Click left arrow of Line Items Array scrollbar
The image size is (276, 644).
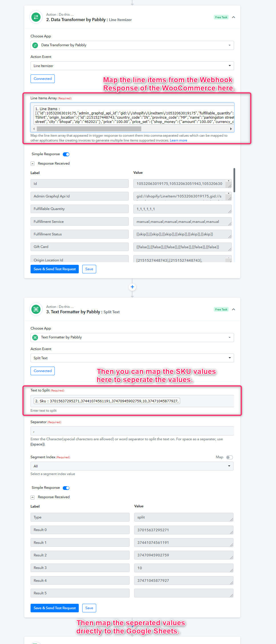pos(34,129)
